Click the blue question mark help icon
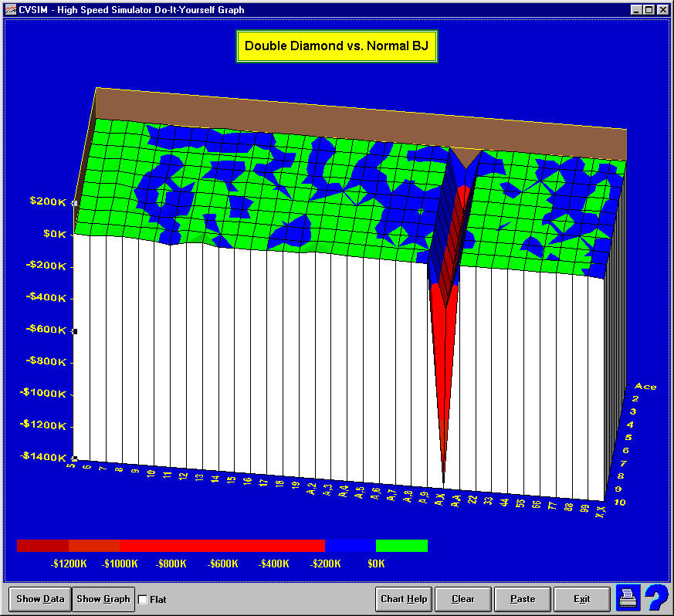This screenshot has height=616, width=674. click(x=655, y=598)
